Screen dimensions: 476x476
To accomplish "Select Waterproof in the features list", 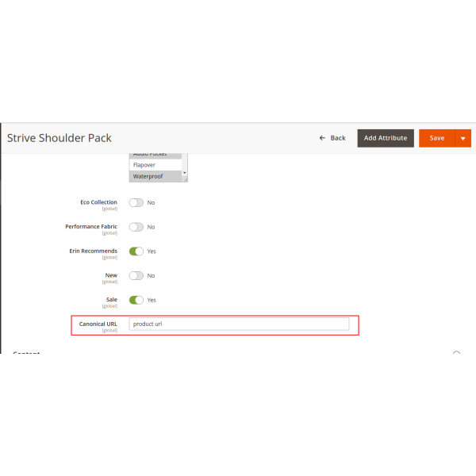I will pos(155,176).
